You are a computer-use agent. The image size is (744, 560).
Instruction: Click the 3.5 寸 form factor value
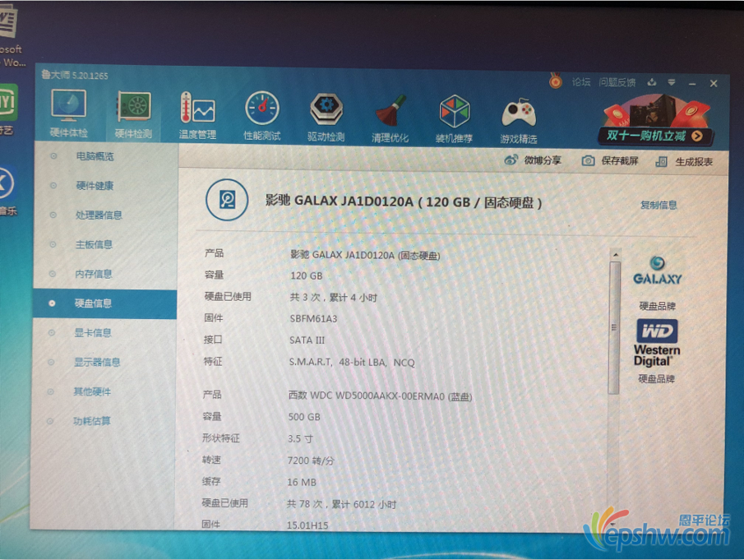300,438
